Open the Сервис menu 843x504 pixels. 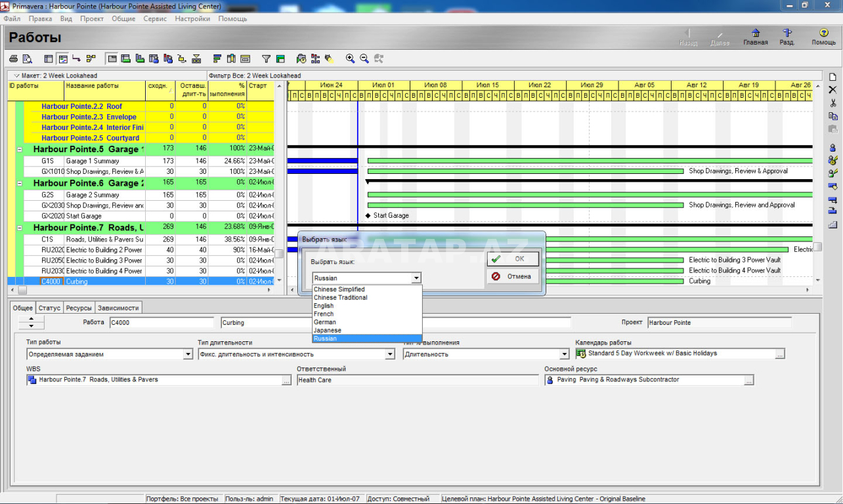pos(155,19)
